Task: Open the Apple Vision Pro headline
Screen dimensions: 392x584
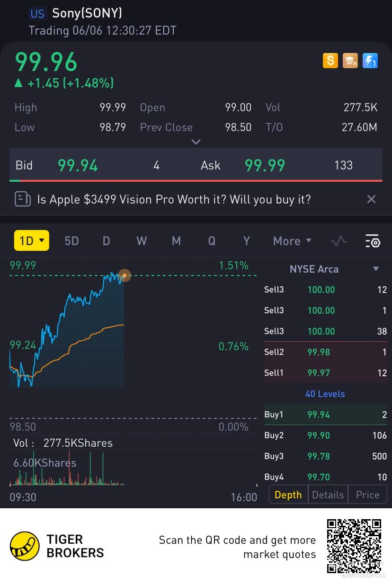Action: 174,199
